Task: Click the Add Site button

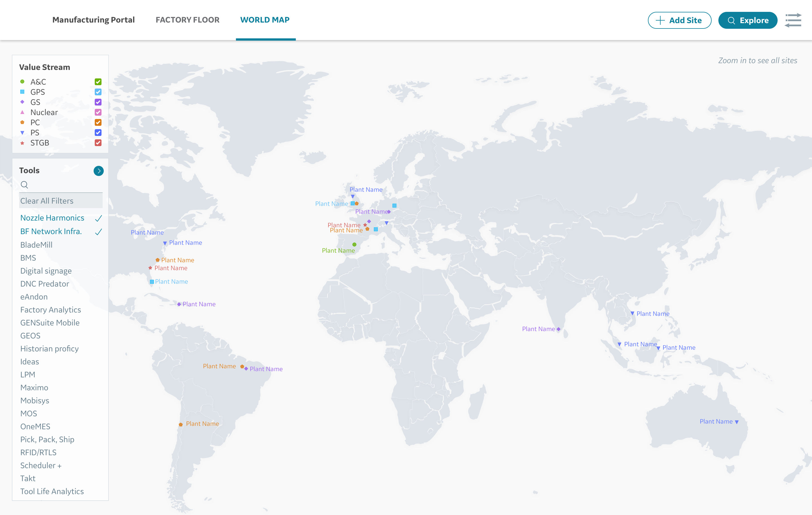Action: pos(679,20)
